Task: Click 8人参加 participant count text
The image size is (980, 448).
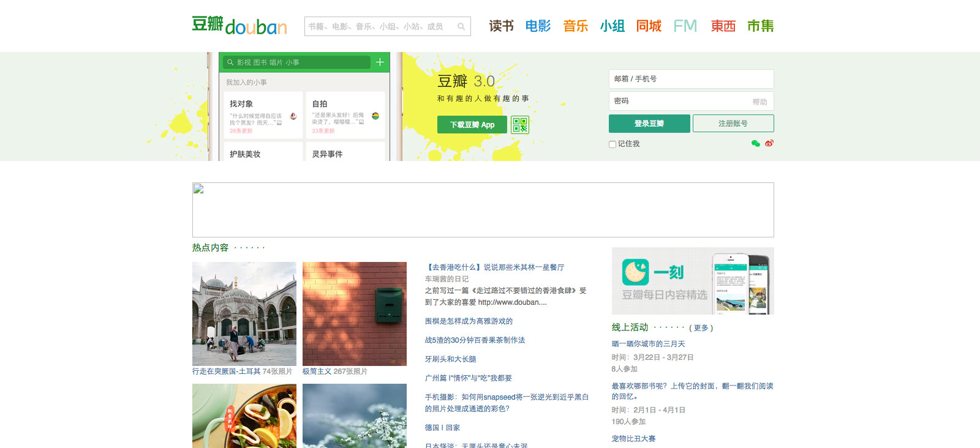Action: pyautogui.click(x=625, y=369)
